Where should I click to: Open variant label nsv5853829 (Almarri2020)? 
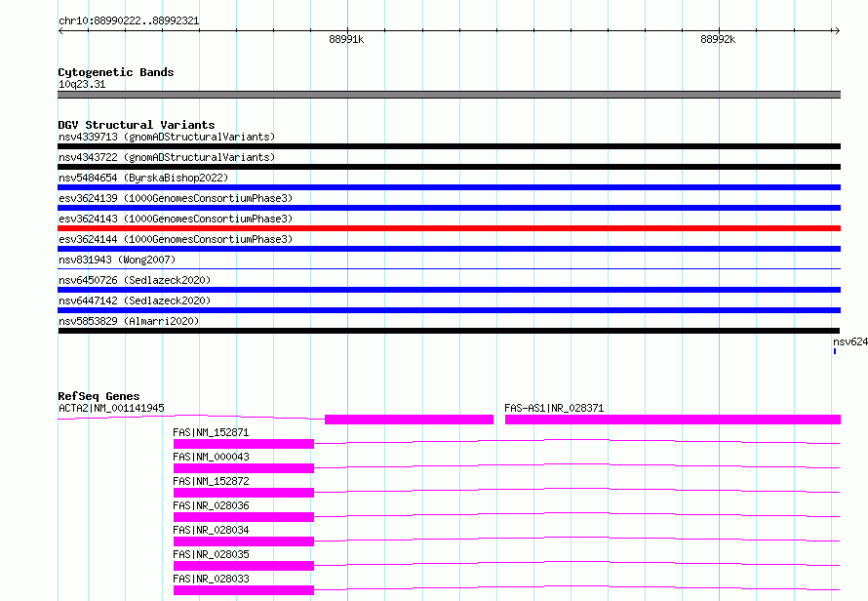[x=129, y=321]
